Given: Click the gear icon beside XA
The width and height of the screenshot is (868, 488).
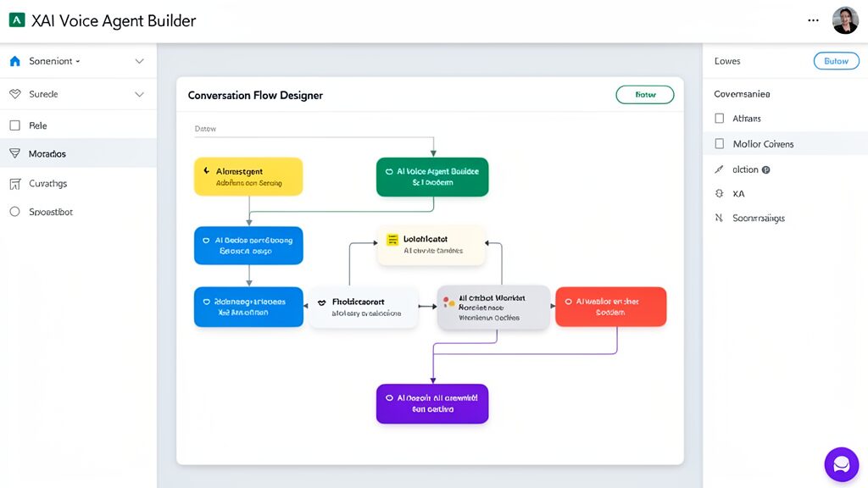Looking at the screenshot, I should tap(719, 194).
